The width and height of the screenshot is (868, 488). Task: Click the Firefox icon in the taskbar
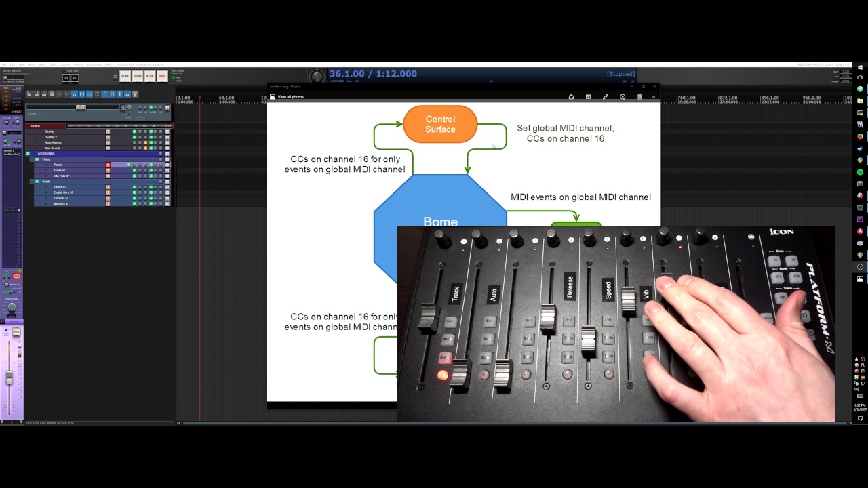pyautogui.click(x=860, y=136)
